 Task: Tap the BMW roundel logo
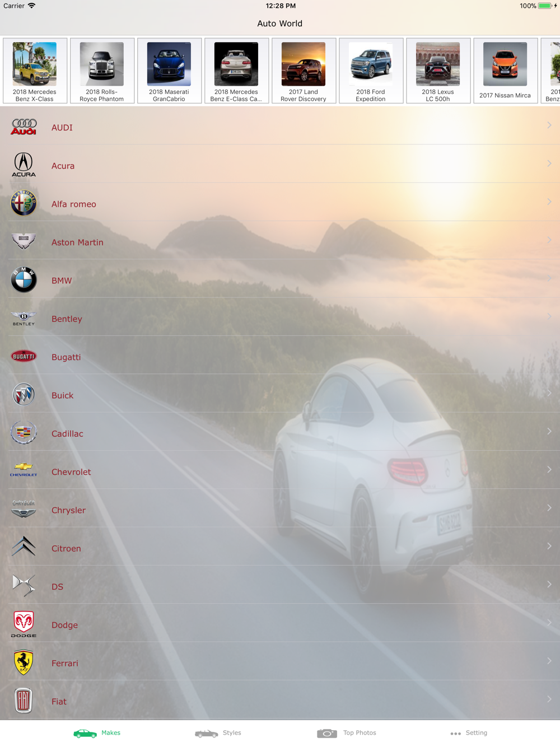point(24,280)
